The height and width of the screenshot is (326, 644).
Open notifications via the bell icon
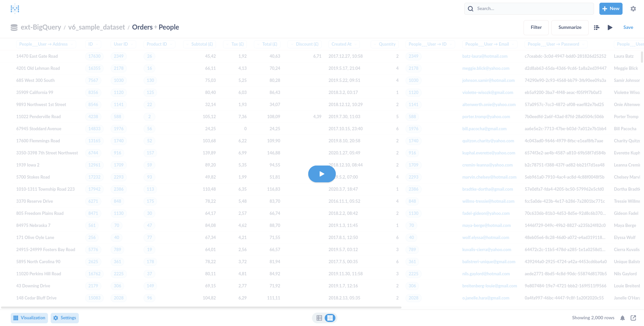point(623,318)
